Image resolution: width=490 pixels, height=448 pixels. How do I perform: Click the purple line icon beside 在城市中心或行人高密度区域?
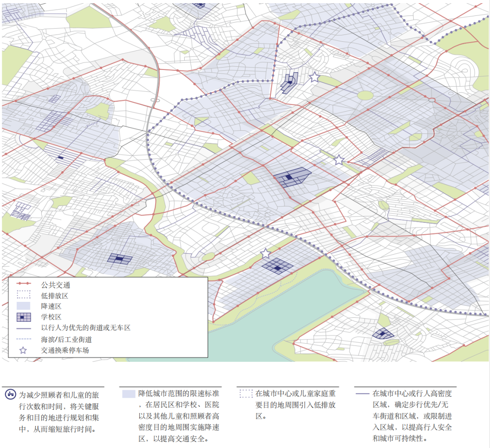point(363,394)
